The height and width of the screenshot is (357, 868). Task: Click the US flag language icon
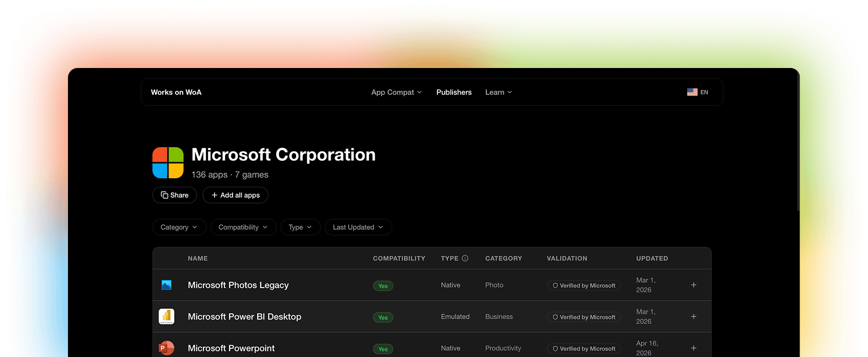[x=692, y=92]
